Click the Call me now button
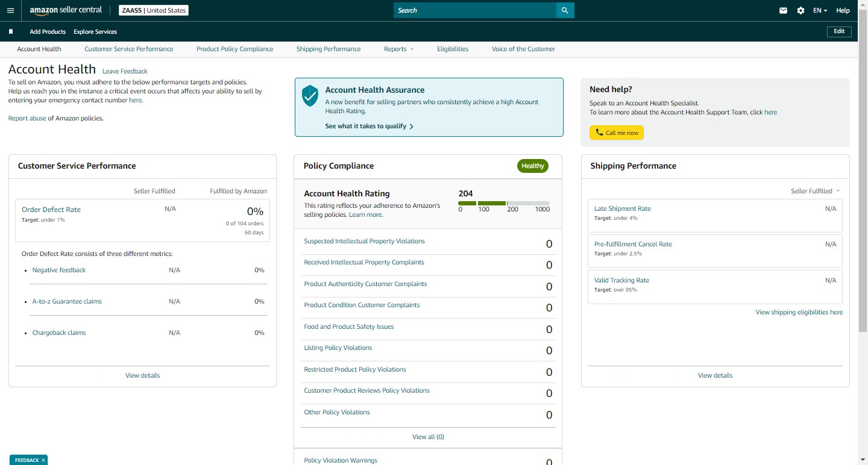 (617, 133)
